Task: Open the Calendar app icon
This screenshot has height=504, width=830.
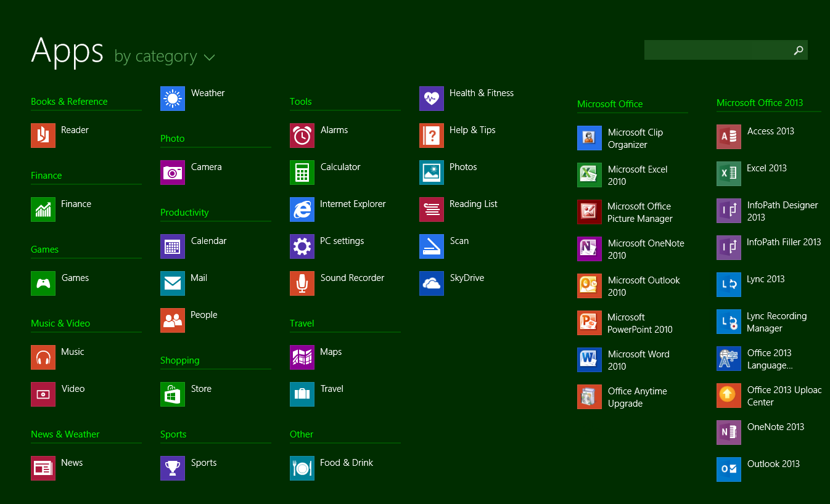Action: click(x=173, y=246)
